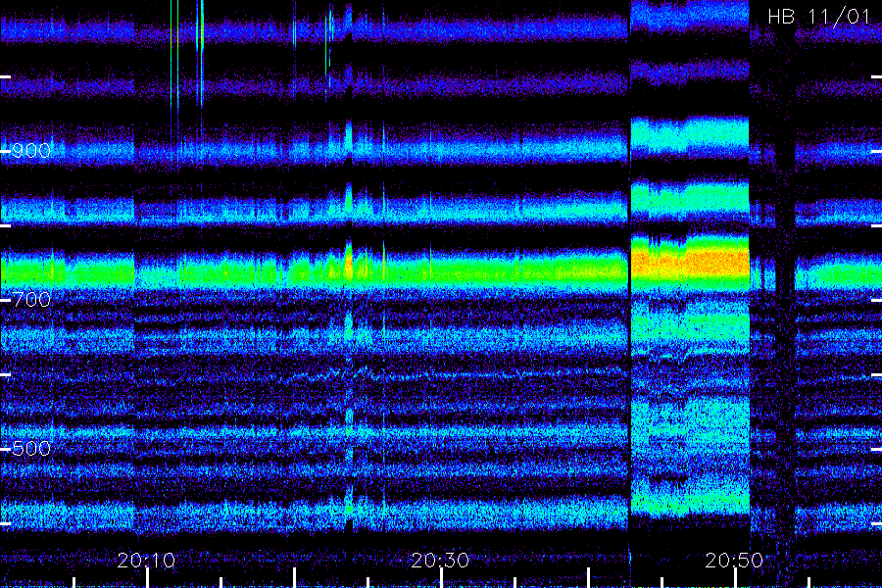Click the HB 11/01 header text
This screenshot has height=588, width=882.
point(819,17)
